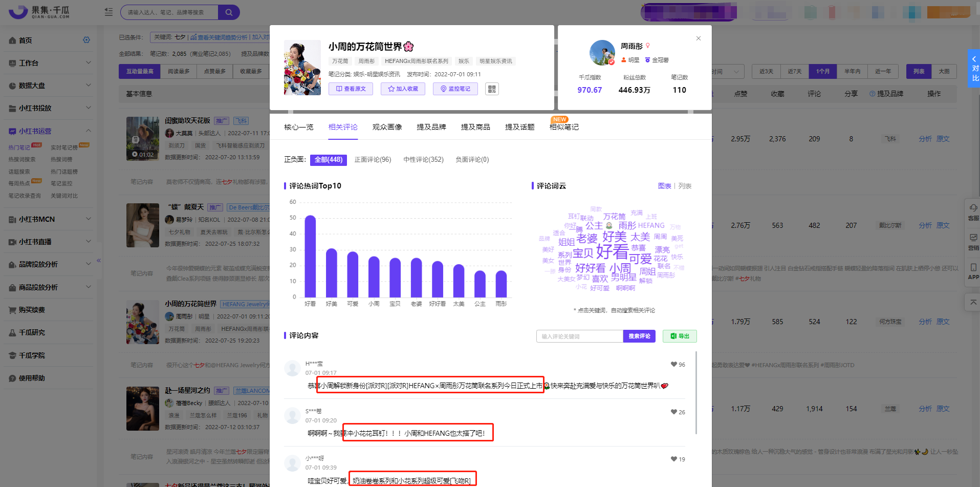Click the 导出 export button

pyautogui.click(x=680, y=336)
